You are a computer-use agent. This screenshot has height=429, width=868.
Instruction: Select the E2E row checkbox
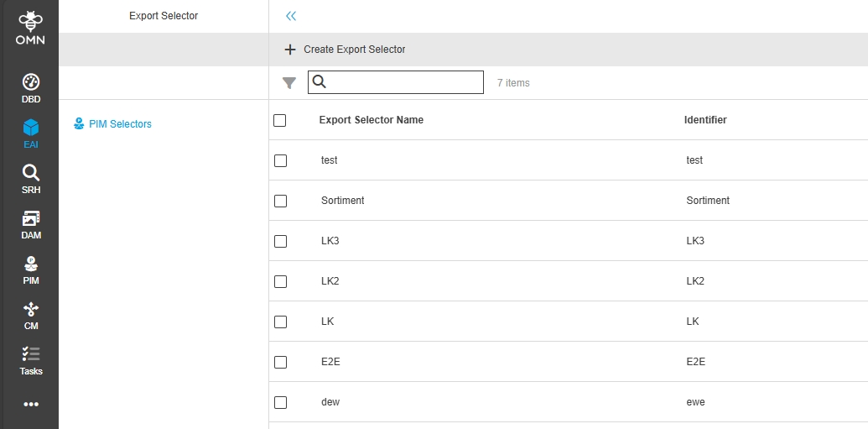(x=280, y=362)
